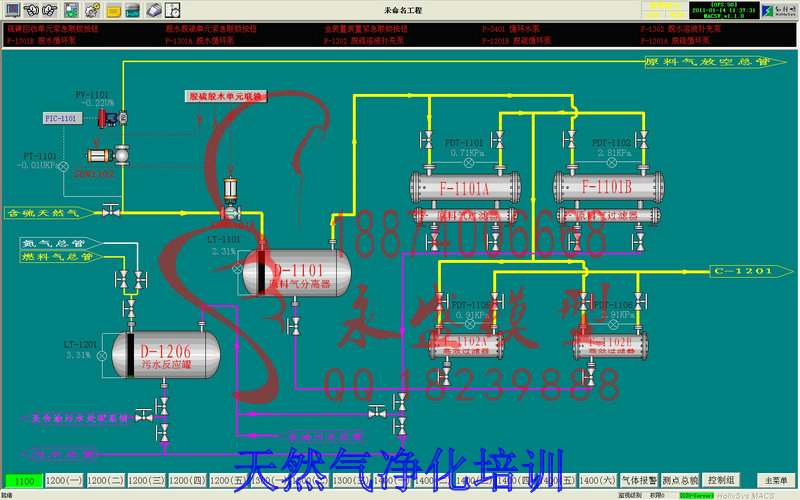Select the F-1101A feed gas filter
This screenshot has height=500, width=800.
tap(465, 188)
